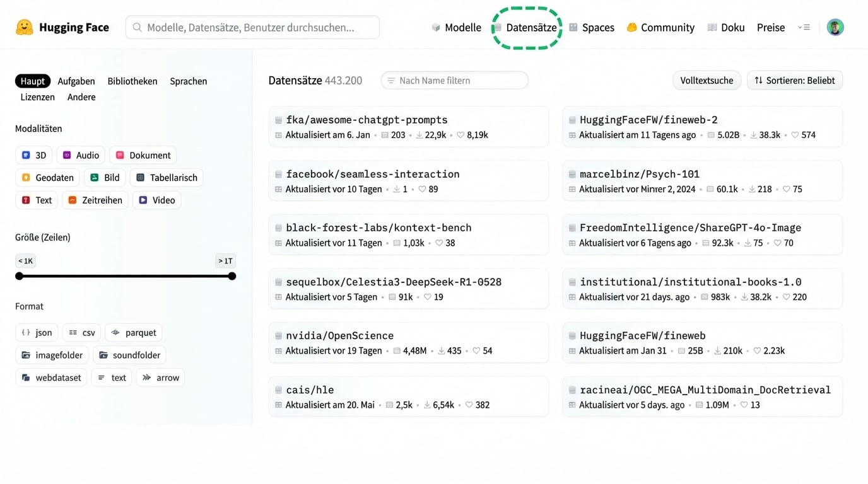
Task: Select the Zeitreihen modality filter
Action: tap(95, 200)
